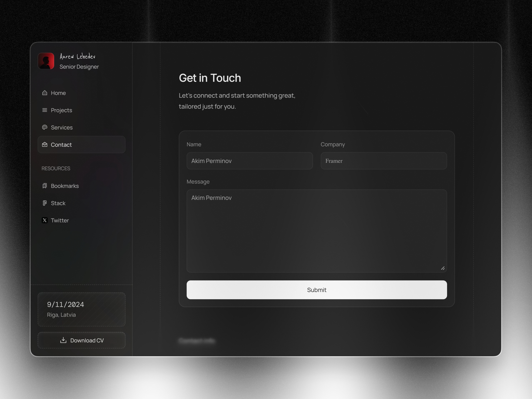Click the Company input field
532x399 pixels.
[x=383, y=160]
